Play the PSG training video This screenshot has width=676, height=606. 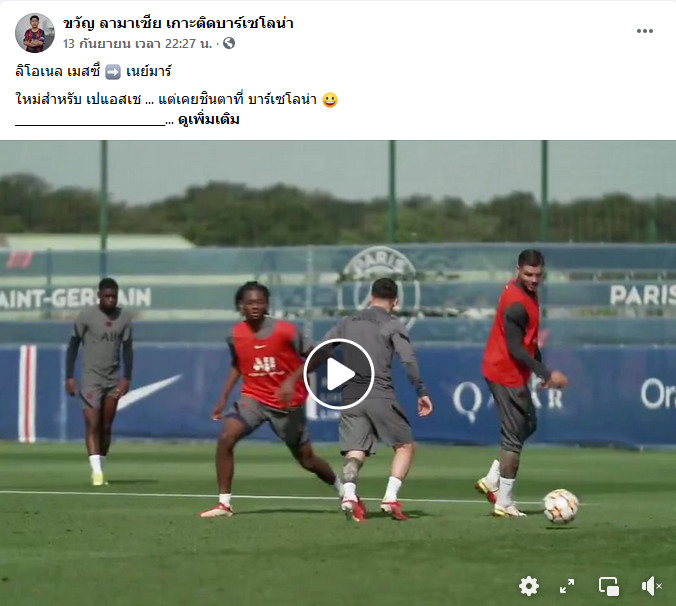point(338,374)
